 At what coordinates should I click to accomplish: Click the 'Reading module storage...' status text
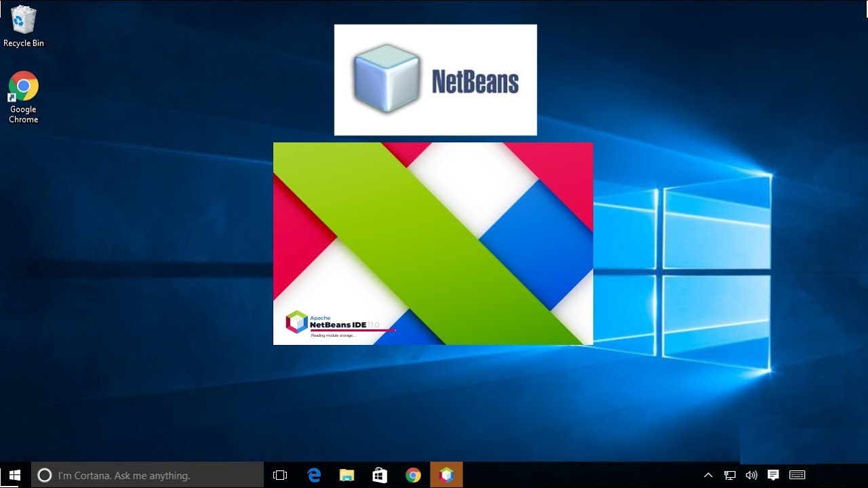[333, 335]
